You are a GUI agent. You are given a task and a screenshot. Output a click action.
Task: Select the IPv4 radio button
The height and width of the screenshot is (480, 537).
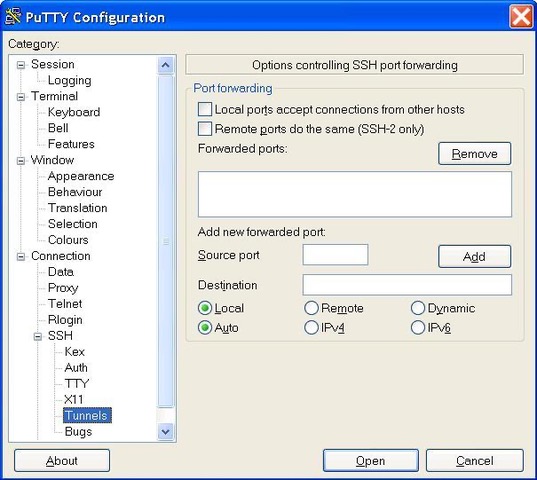[x=311, y=328]
